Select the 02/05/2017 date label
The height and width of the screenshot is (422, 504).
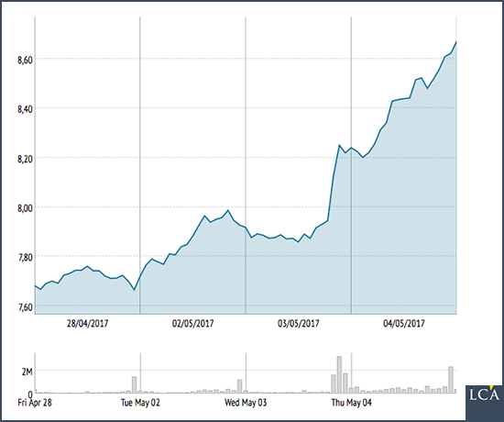pos(192,323)
